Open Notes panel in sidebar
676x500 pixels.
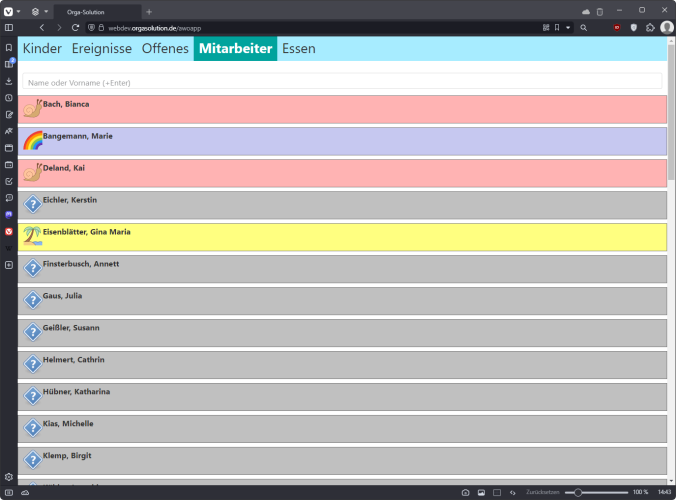[9, 115]
